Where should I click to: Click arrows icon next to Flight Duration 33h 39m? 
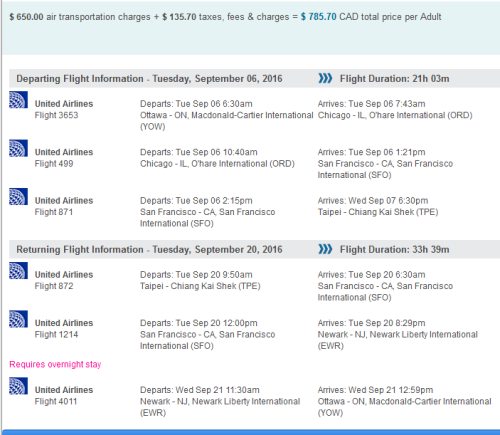325,249
